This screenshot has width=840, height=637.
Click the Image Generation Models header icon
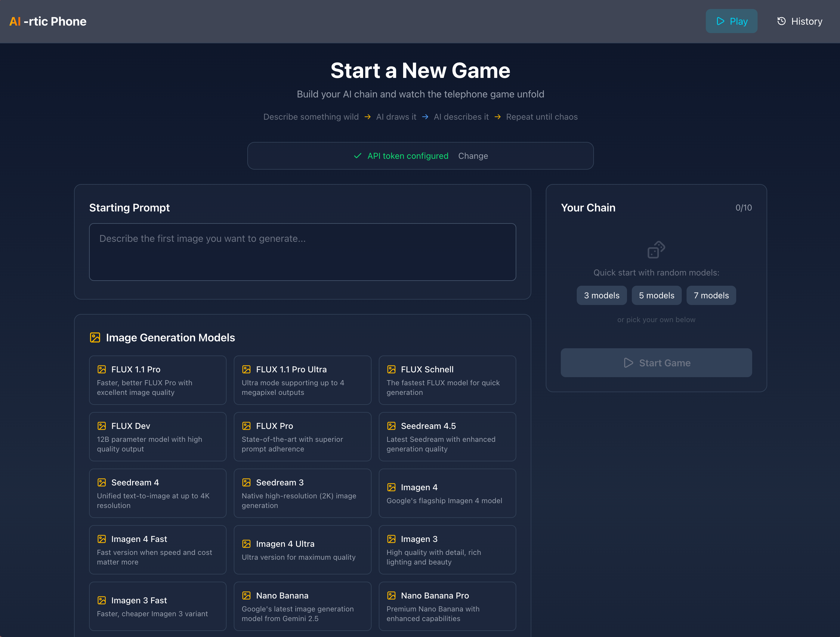[x=95, y=337]
